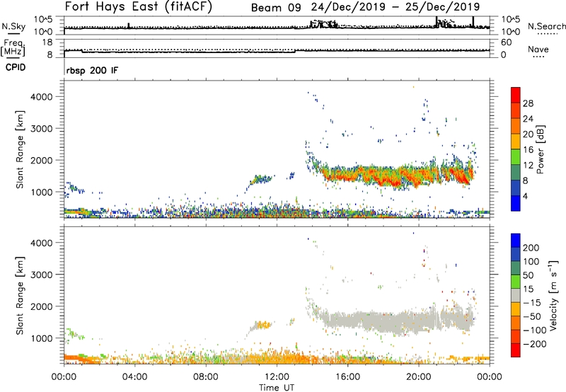Click the '16:00' time axis tick label
This screenshot has height=392, width=566.
click(x=347, y=377)
